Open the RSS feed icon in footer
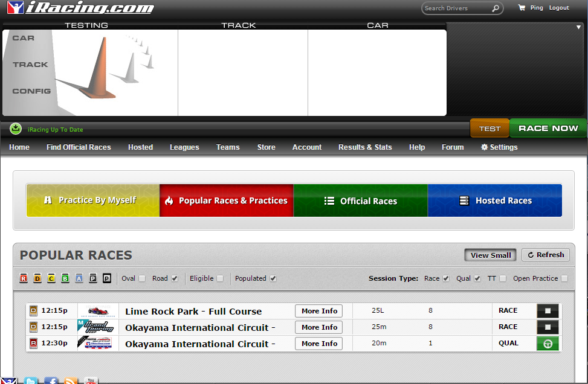Screen dimensions: 588x384 (x=71, y=380)
